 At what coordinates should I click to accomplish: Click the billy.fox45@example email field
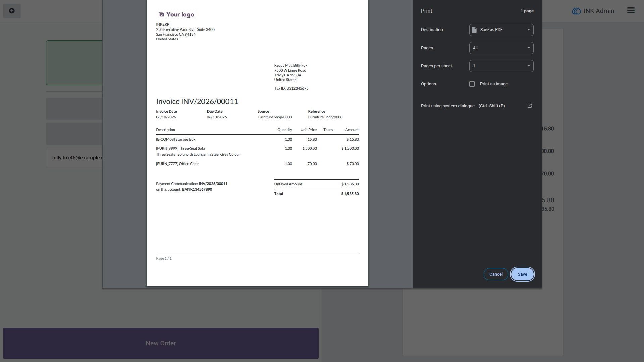[x=74, y=158]
